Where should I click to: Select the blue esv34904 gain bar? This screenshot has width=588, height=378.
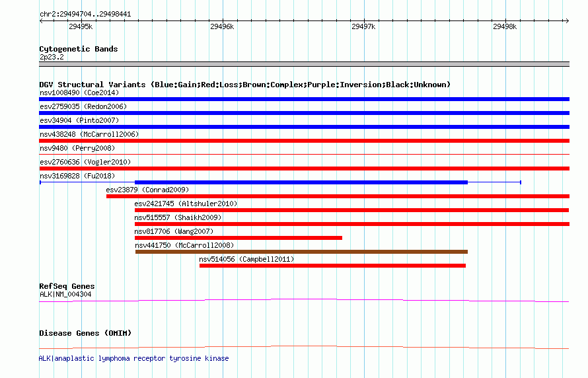click(304, 127)
